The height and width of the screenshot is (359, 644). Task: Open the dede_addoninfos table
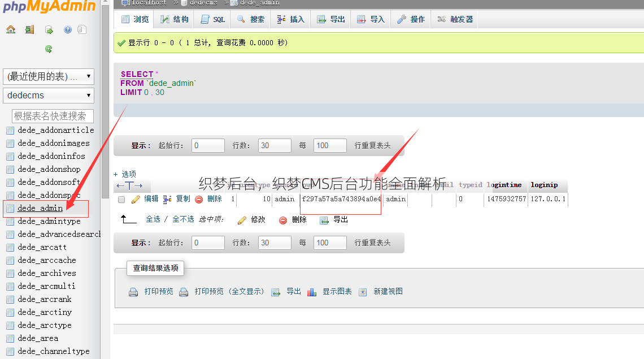pos(51,157)
